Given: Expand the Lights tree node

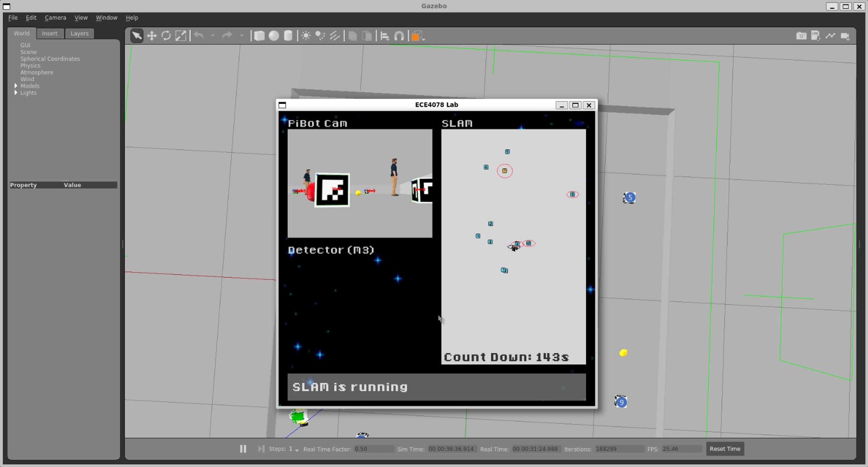Looking at the screenshot, I should click(16, 92).
